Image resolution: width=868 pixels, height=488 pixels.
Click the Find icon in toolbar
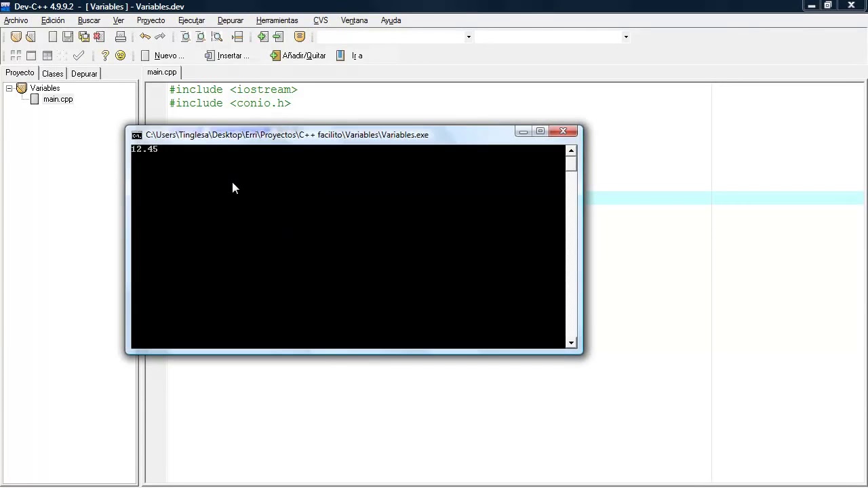click(185, 37)
